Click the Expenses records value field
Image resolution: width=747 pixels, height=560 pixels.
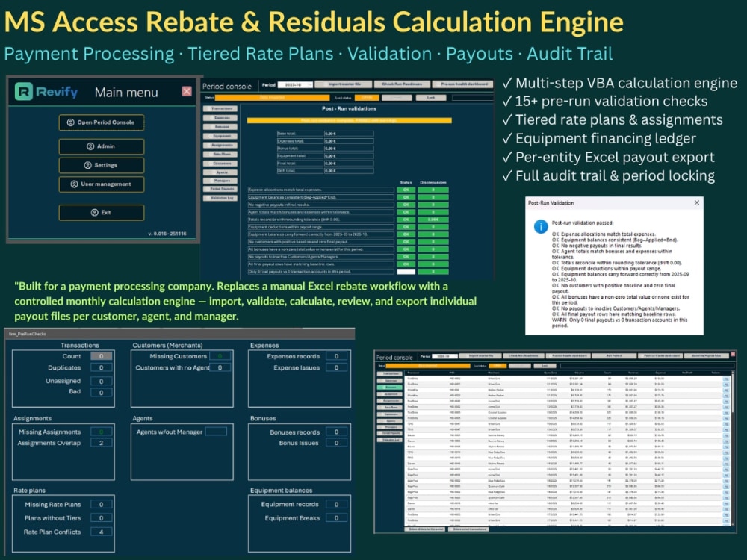click(336, 356)
